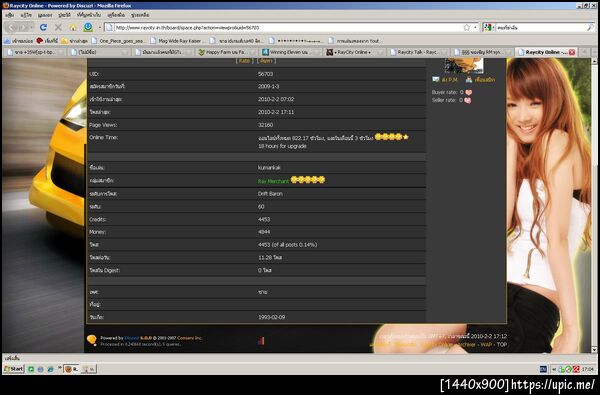Click the Firefox taskbar button
Image resolution: width=600 pixels, height=395 pixels.
coord(71,369)
